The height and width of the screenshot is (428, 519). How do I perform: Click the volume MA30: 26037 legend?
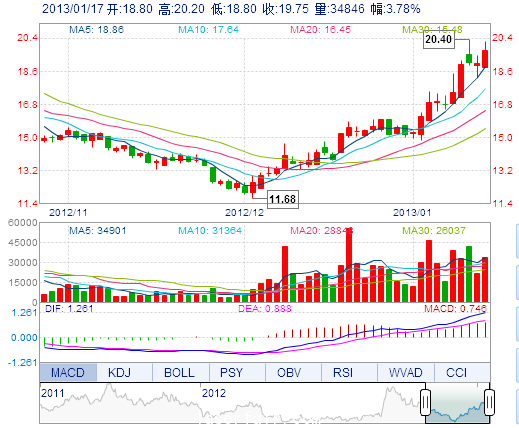tap(434, 230)
